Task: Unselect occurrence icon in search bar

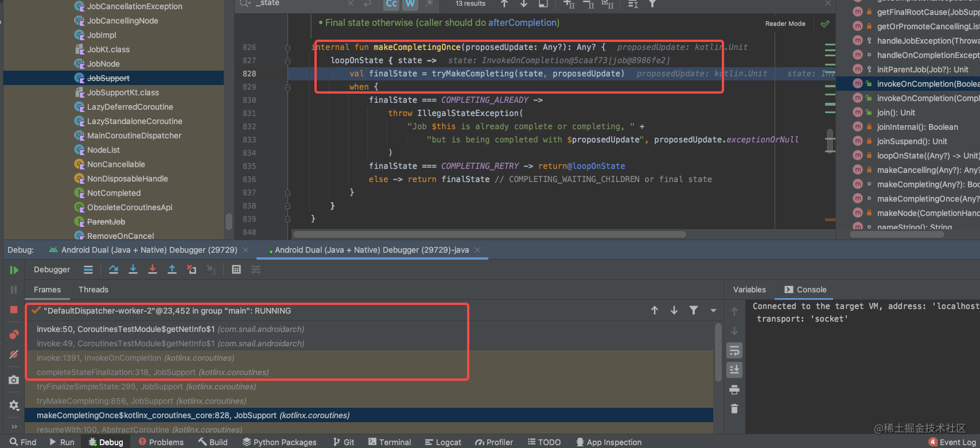Action: click(588, 4)
